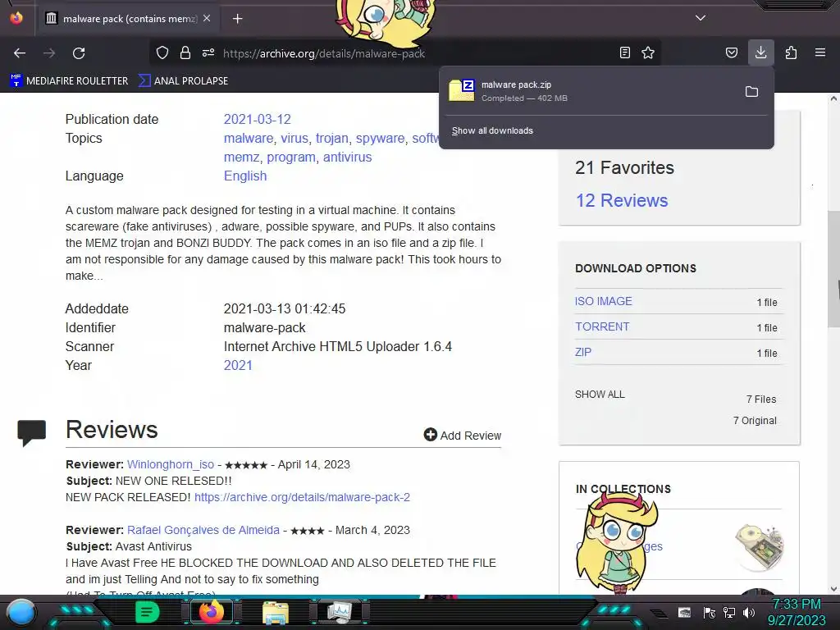This screenshot has width=840, height=630.
Task: Switch to Firefox on the taskbar
Action: pos(211,612)
